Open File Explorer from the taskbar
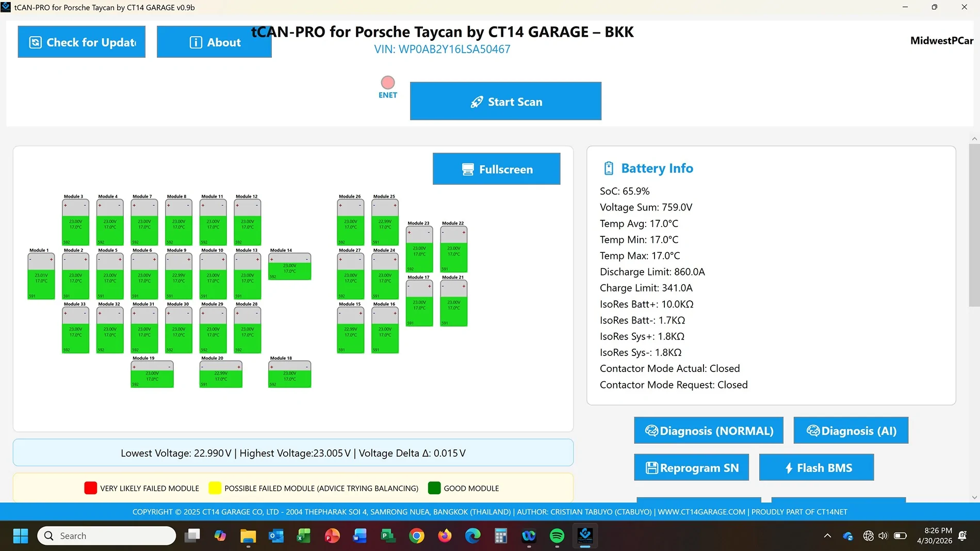 pos(248,536)
